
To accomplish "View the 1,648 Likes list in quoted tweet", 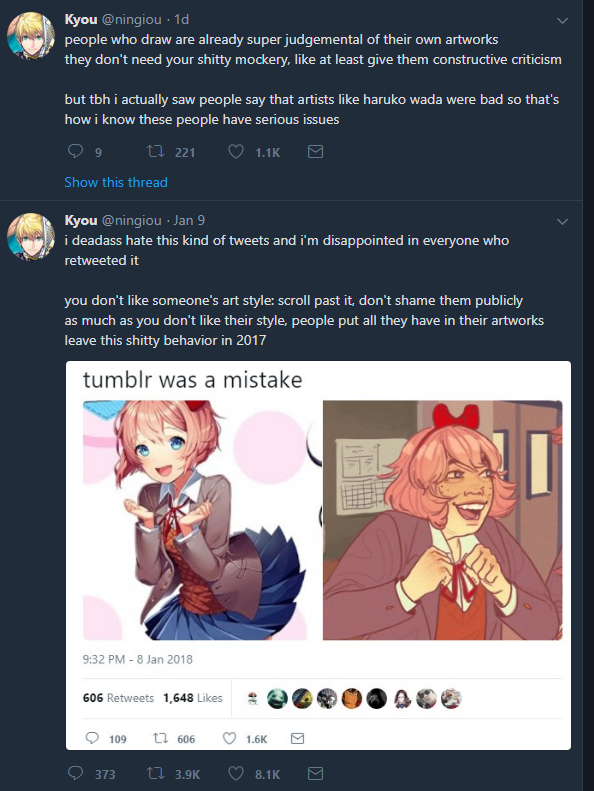I will [x=193, y=698].
